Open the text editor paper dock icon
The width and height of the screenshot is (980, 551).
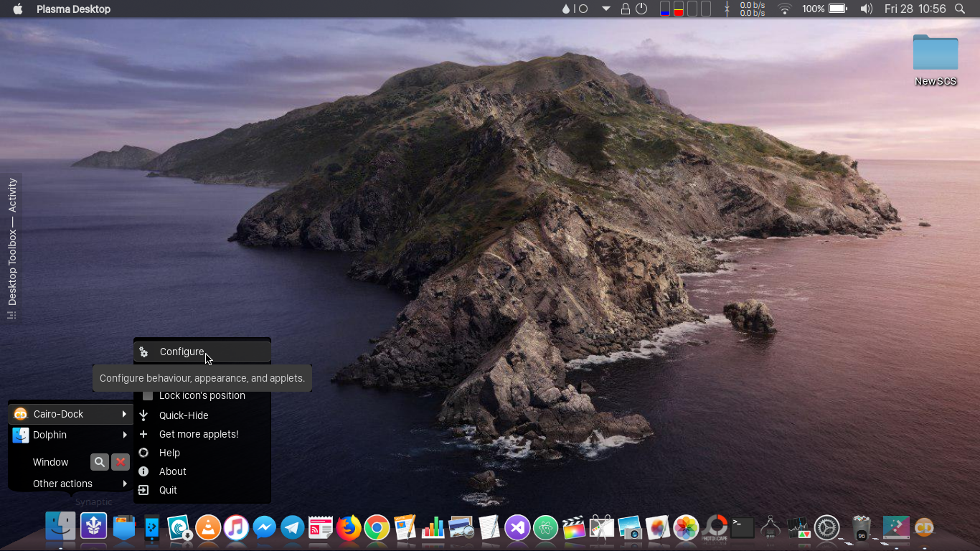click(489, 528)
